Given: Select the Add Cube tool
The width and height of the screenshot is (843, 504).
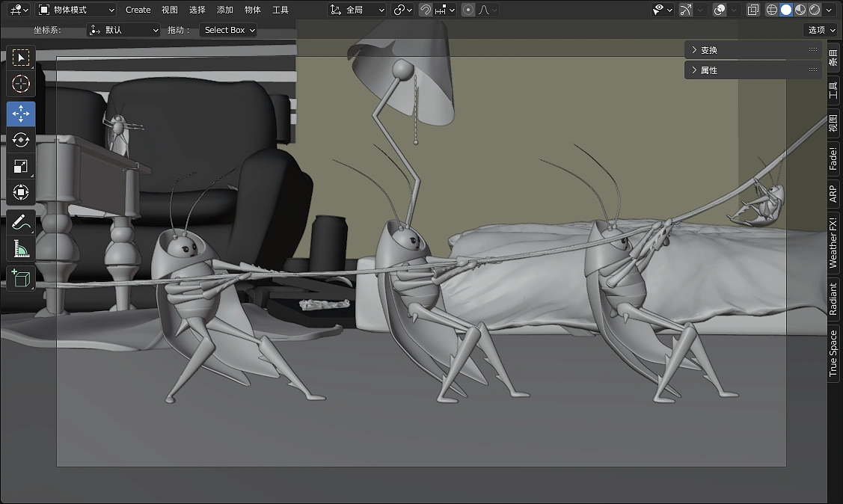Looking at the screenshot, I should click(21, 279).
